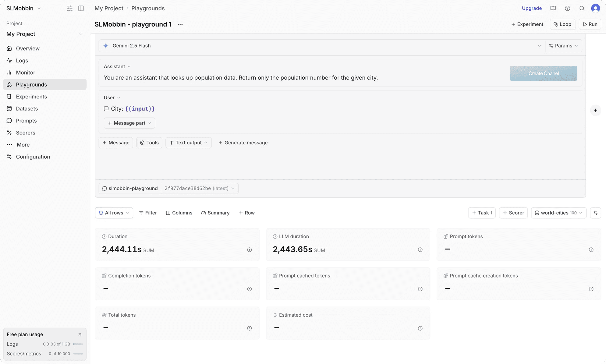
Task: Click the Logs usage progress bar
Action: (78, 344)
